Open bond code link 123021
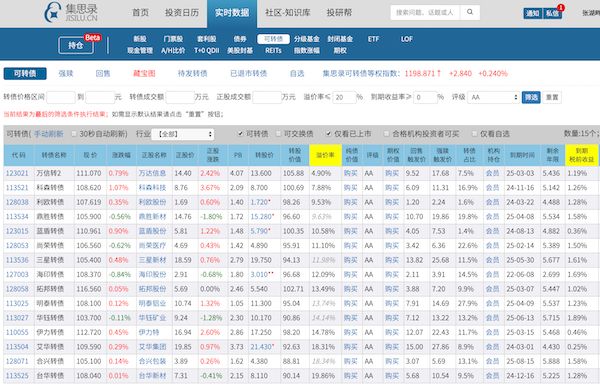The width and height of the screenshot is (600, 388). (x=17, y=173)
